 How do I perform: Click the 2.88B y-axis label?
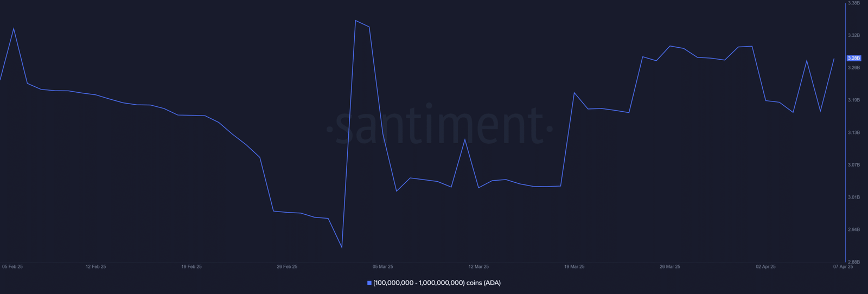point(853,262)
